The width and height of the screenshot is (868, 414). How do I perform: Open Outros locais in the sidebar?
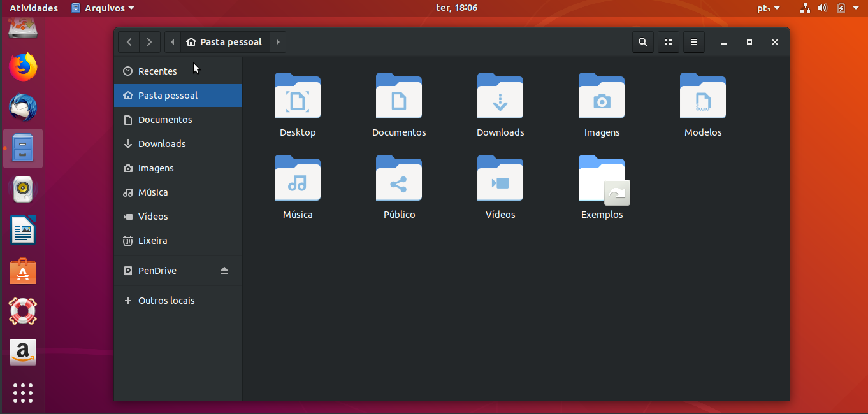click(164, 300)
